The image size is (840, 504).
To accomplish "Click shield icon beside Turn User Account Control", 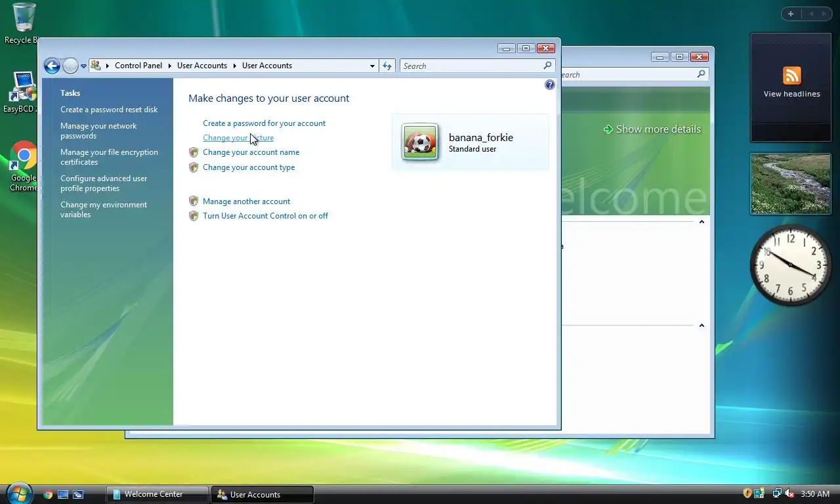I will 194,216.
